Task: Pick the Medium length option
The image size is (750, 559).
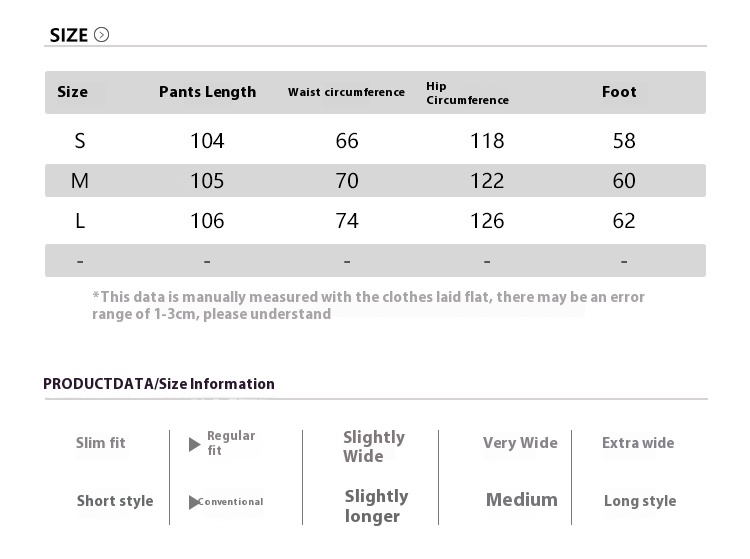Action: pos(522,500)
